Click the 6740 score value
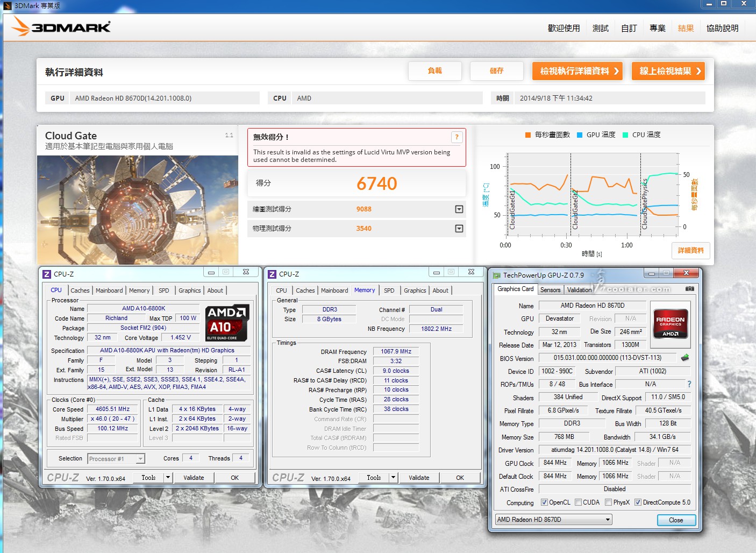756x553 pixels. pyautogui.click(x=376, y=183)
